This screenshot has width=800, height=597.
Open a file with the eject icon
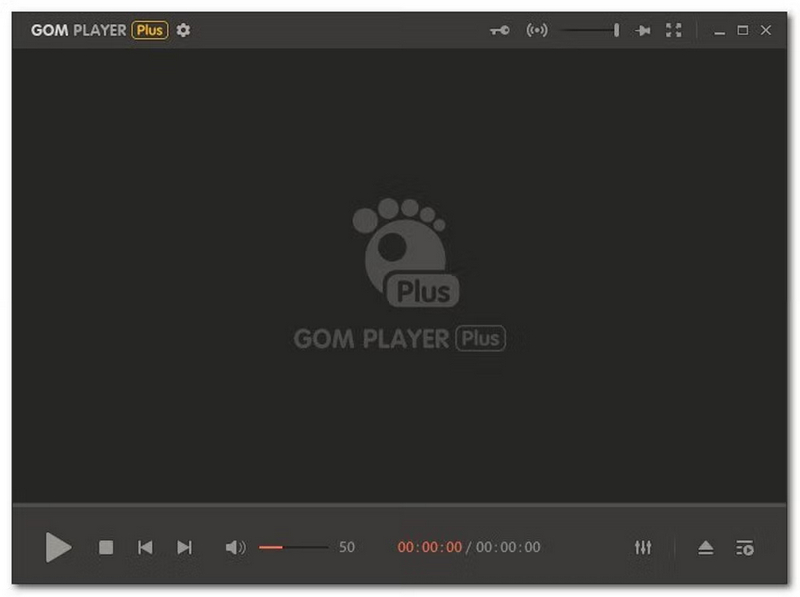pos(706,548)
